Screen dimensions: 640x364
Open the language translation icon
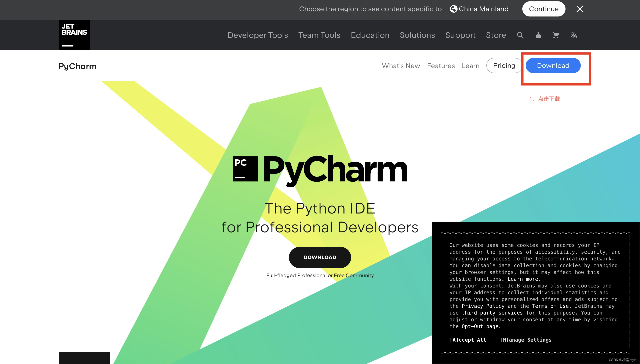pos(574,35)
